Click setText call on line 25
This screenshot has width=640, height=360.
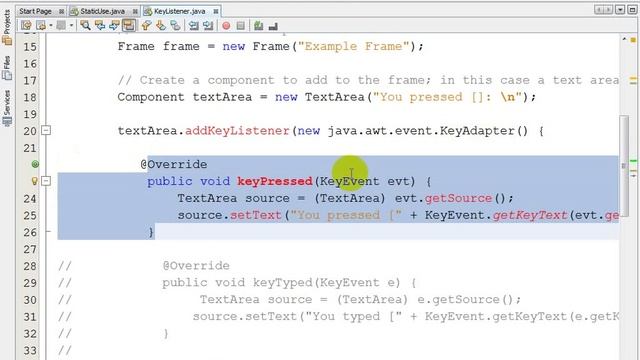(256, 215)
